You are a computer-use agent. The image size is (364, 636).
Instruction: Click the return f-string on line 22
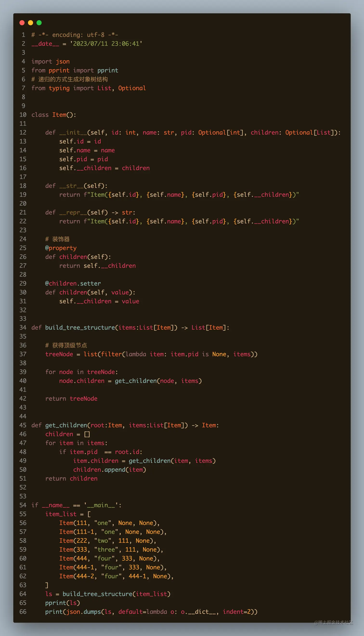[x=179, y=221]
